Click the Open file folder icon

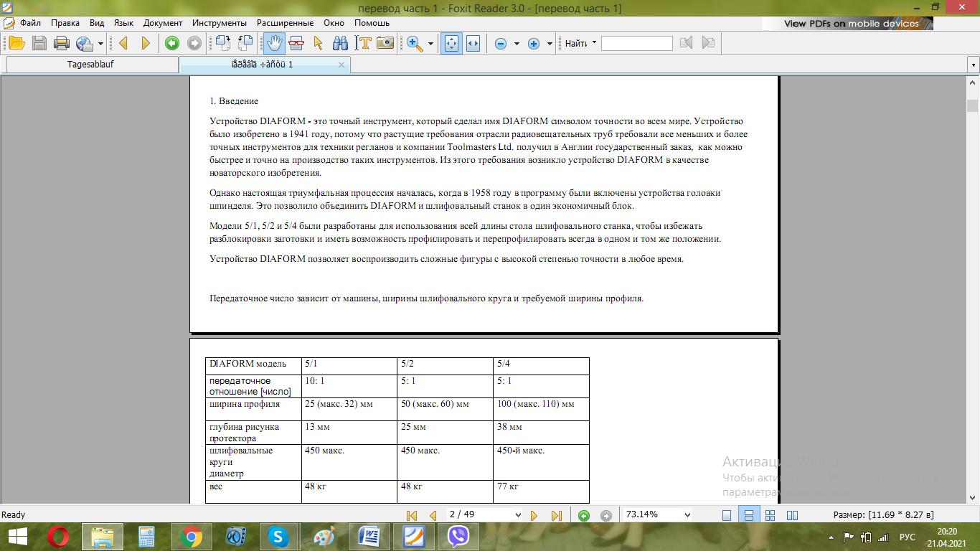click(x=17, y=43)
